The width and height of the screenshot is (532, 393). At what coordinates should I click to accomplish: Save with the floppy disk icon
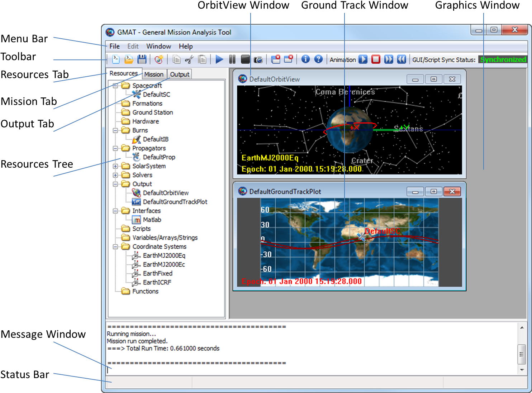(x=142, y=59)
